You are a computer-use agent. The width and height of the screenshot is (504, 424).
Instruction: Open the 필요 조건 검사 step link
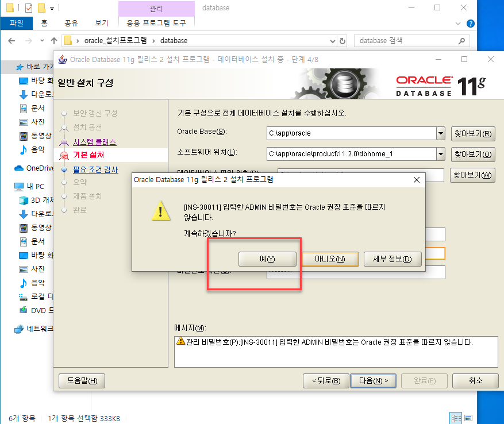point(95,169)
